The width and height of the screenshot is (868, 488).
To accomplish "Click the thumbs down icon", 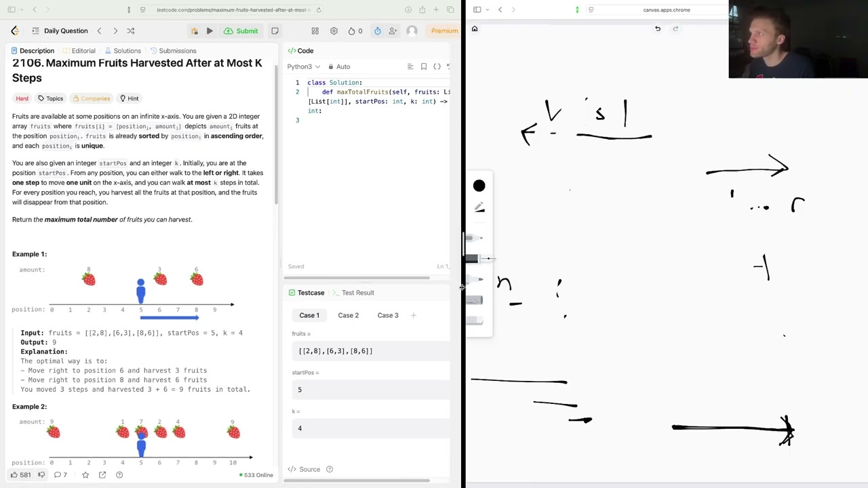I will point(42,474).
